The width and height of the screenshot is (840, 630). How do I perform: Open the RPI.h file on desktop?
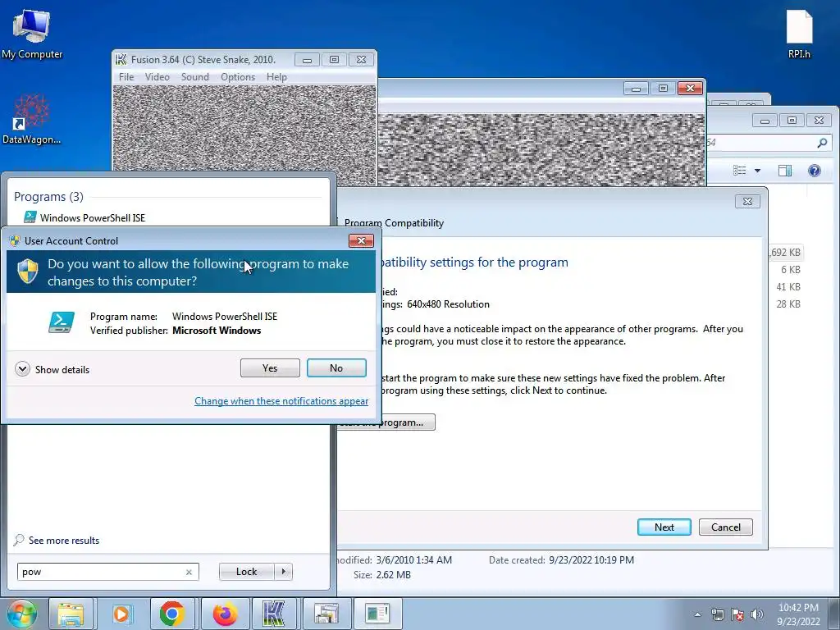point(799,34)
